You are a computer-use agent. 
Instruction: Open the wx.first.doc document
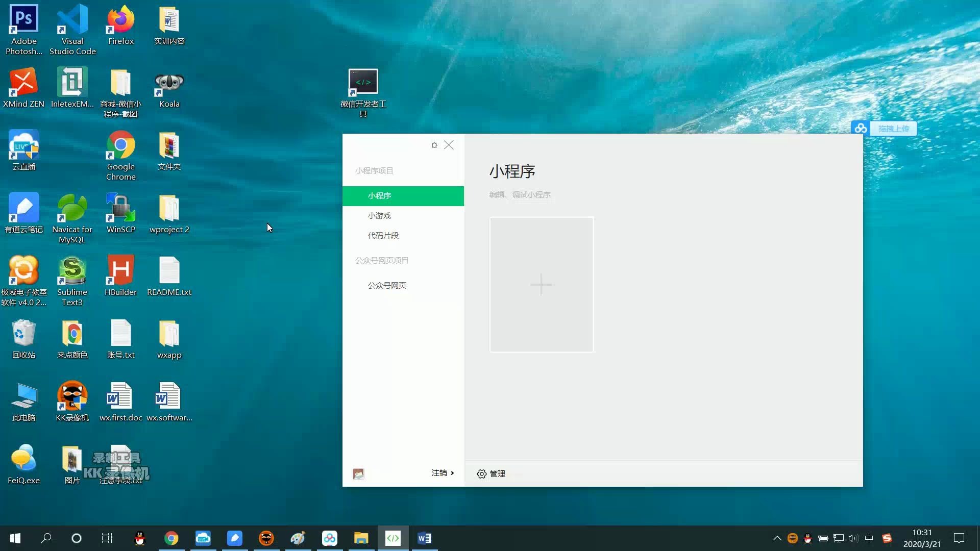pyautogui.click(x=121, y=402)
